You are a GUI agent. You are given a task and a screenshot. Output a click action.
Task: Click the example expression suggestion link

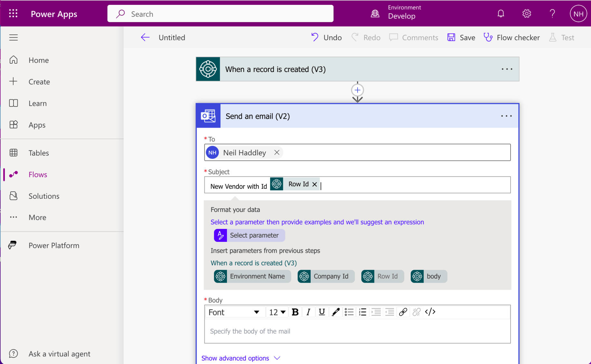point(317,222)
